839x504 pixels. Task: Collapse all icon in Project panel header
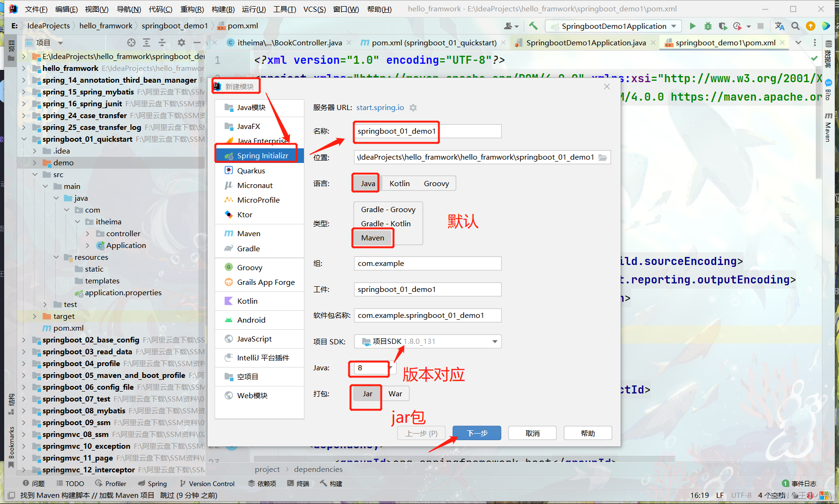(162, 43)
